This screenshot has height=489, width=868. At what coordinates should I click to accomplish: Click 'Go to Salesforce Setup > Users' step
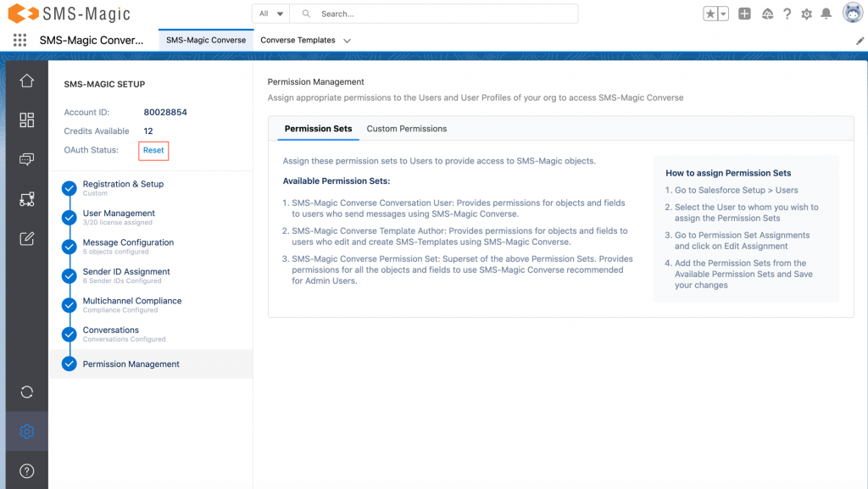coord(736,191)
